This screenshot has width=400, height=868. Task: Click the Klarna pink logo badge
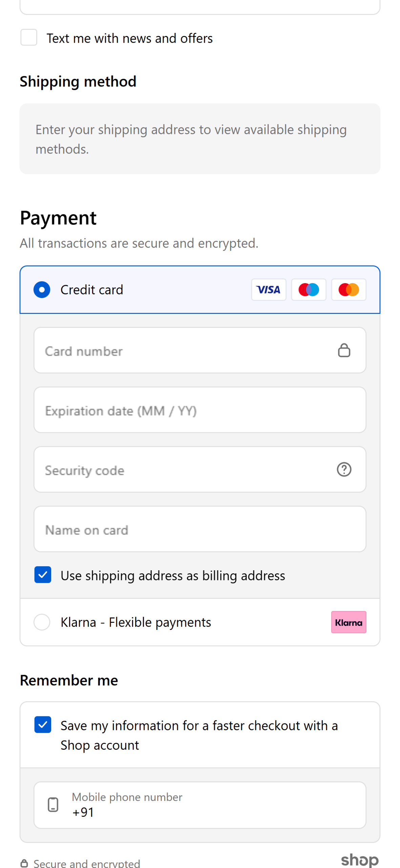[x=349, y=622]
